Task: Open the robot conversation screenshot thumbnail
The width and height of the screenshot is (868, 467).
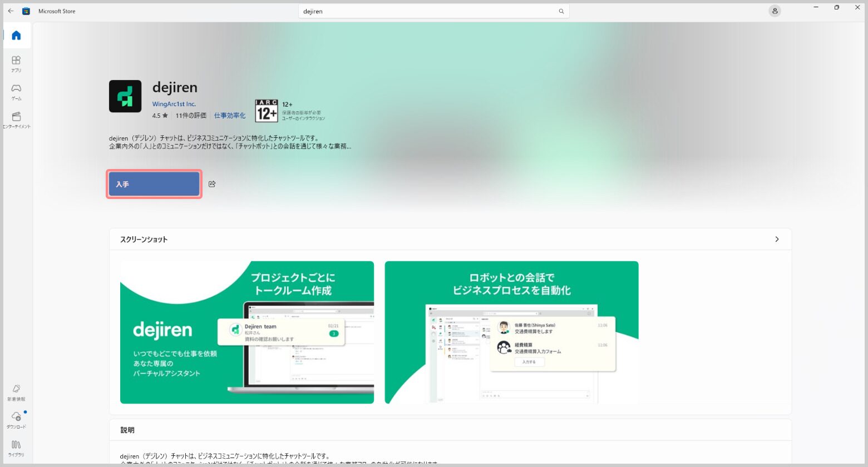Action: [511, 332]
